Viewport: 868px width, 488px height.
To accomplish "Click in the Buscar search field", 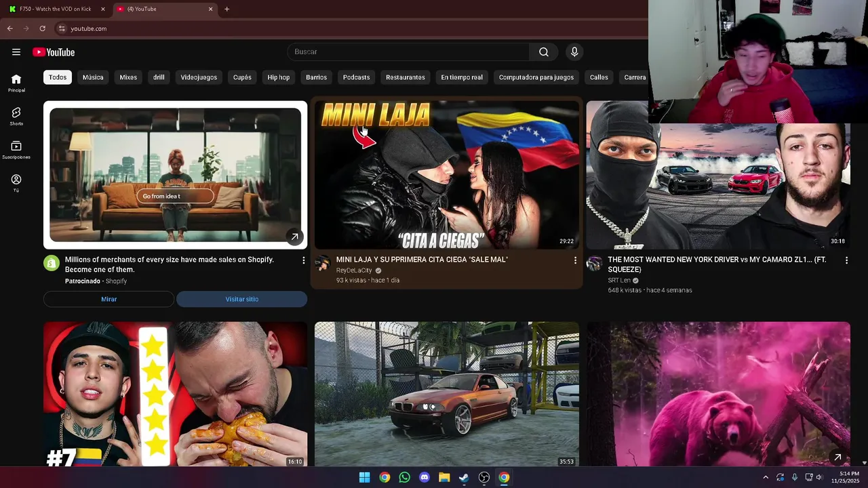I will tap(408, 52).
